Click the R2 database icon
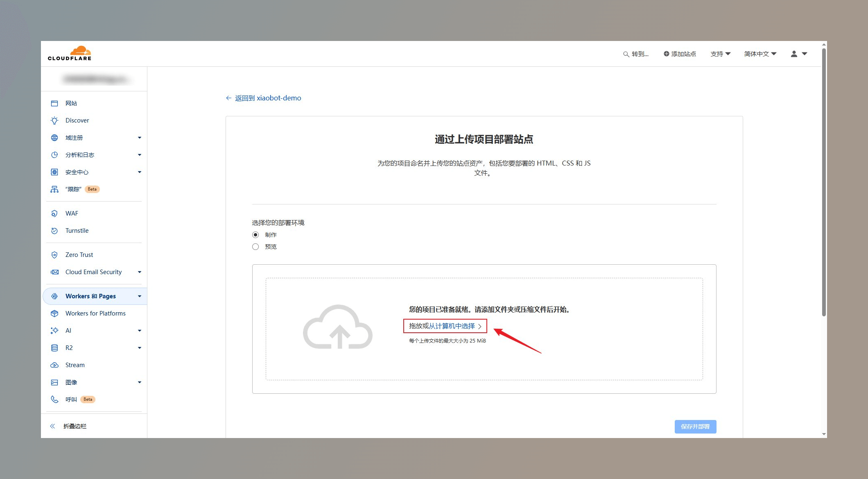Viewport: 868px width, 479px height. (x=54, y=348)
